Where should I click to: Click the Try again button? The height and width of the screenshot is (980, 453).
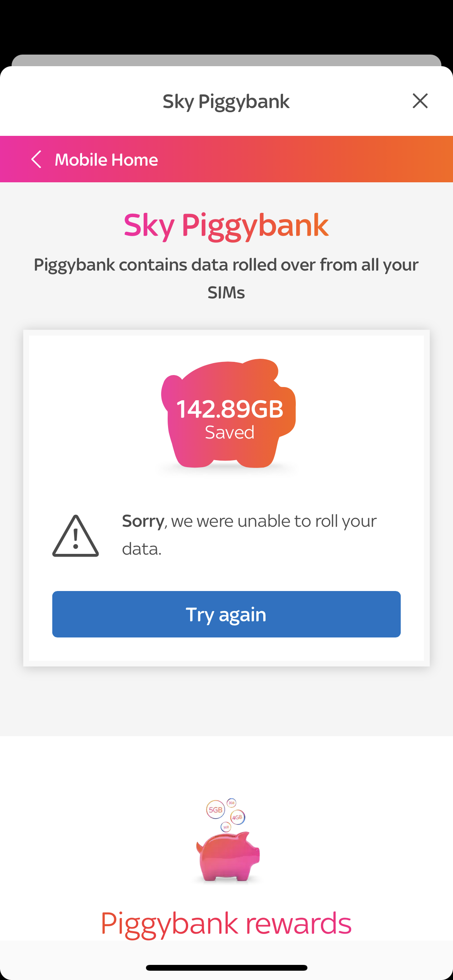click(x=226, y=614)
